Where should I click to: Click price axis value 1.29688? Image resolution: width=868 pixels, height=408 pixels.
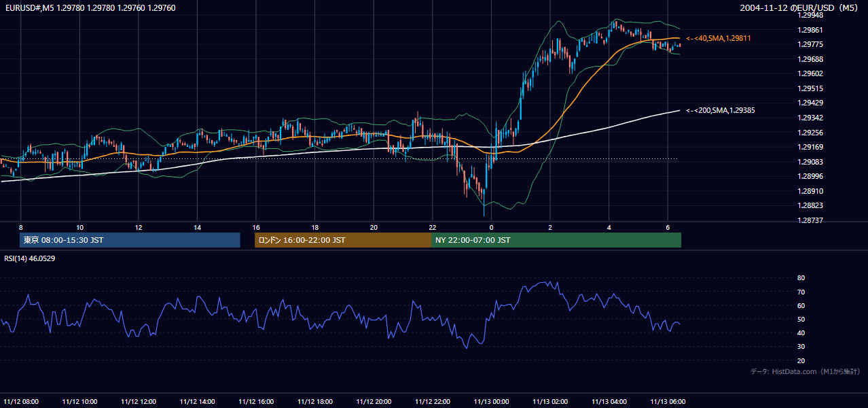click(810, 59)
